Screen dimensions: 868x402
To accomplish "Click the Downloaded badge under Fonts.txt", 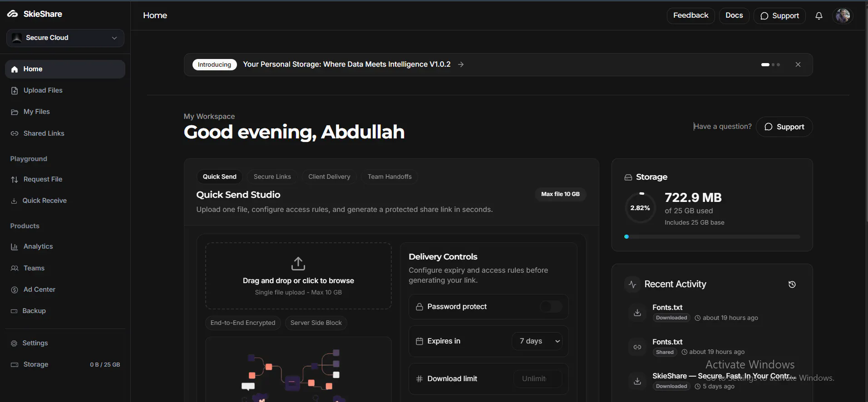I will tap(671, 318).
